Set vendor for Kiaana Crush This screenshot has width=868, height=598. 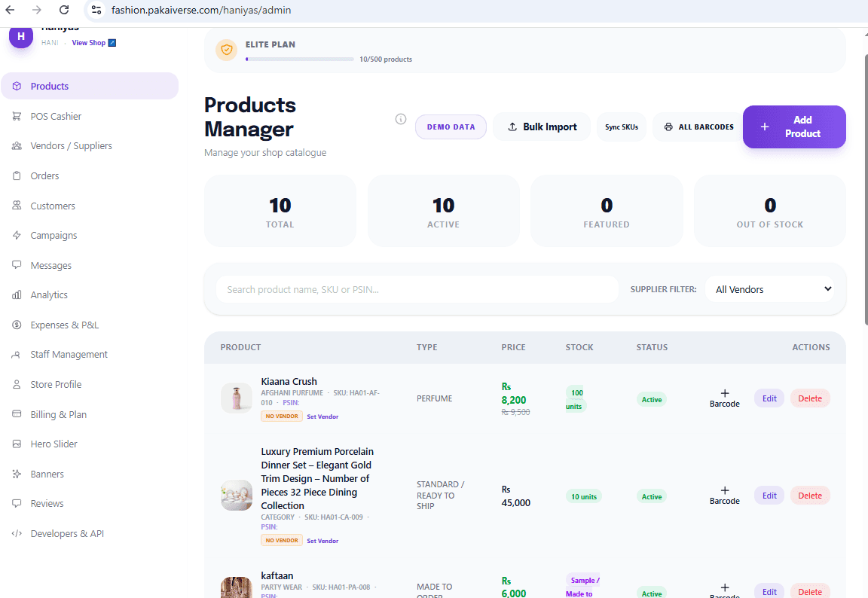(322, 416)
